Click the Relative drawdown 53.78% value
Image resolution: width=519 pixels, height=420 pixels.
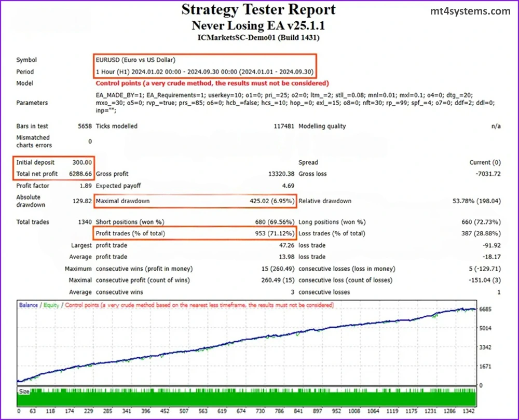coord(476,201)
